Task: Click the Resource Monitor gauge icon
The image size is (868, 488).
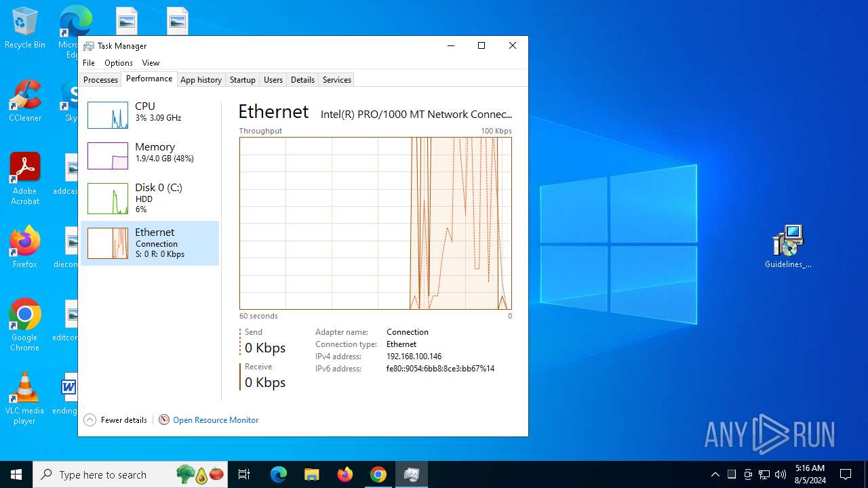Action: coord(164,420)
